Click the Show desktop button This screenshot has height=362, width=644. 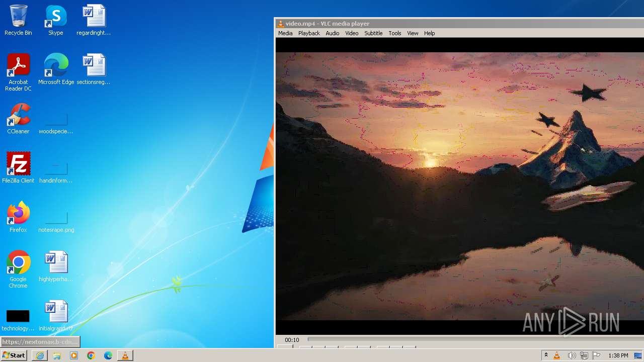click(x=638, y=355)
